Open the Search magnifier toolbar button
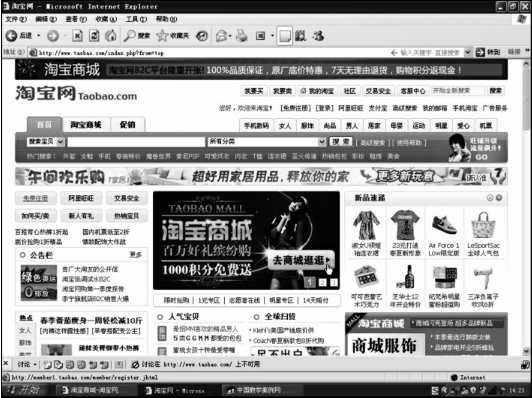Image resolution: width=532 pixels, height=398 pixels. pos(137,35)
